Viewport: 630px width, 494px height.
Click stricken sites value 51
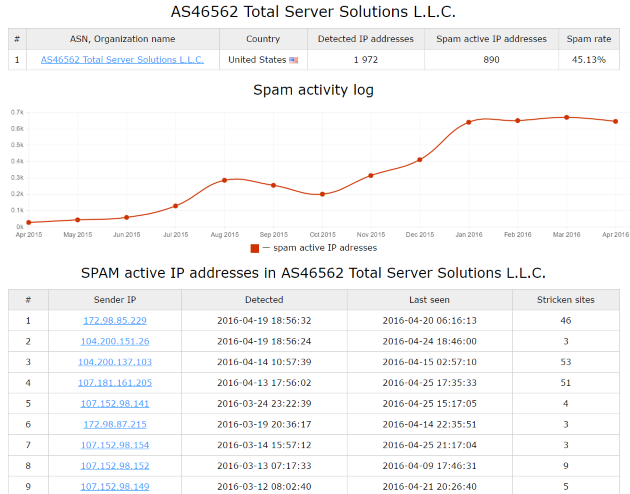[566, 383]
